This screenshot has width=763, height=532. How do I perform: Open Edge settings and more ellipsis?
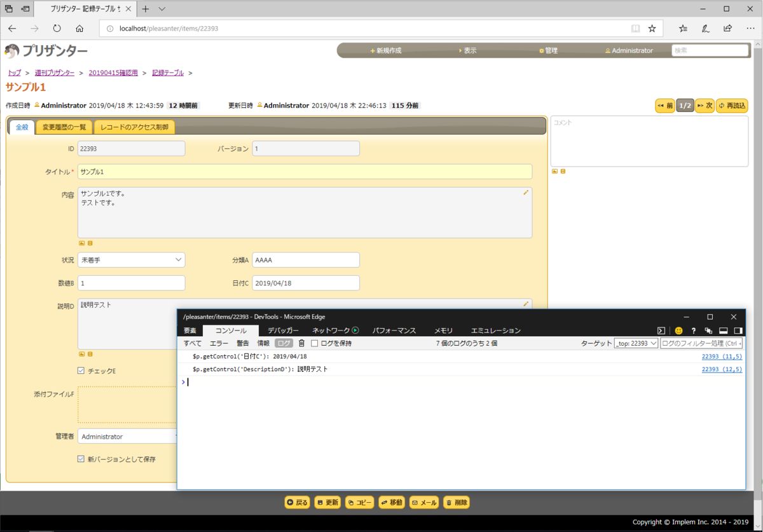point(750,29)
